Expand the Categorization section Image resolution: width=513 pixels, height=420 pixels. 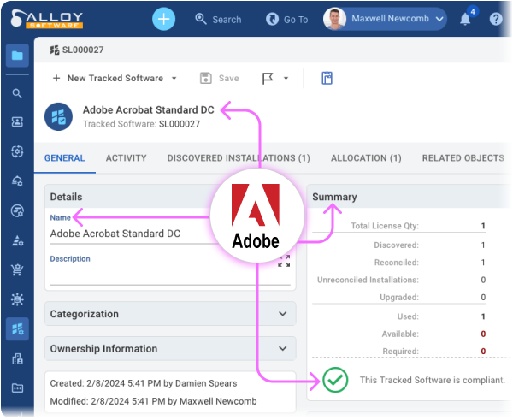pos(170,314)
